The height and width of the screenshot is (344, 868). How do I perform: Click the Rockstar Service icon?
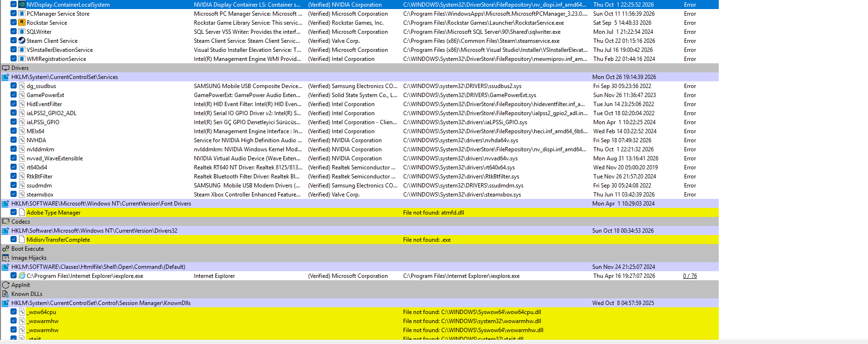click(x=22, y=22)
